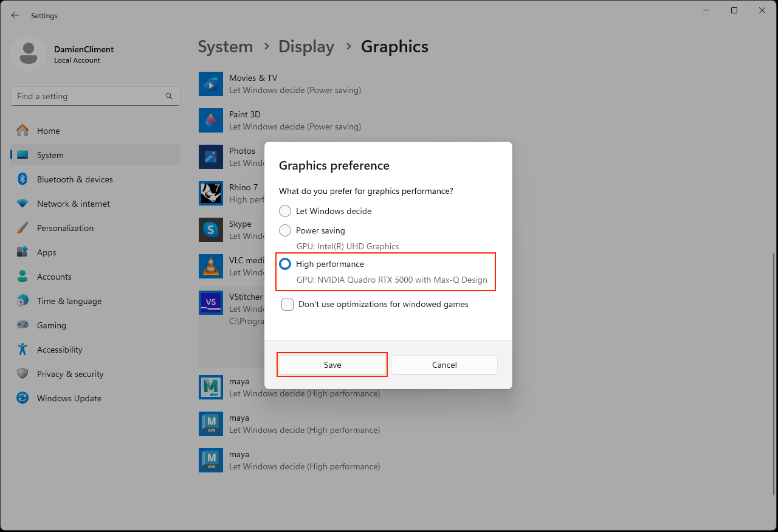Focus the Find a setting search box

pyautogui.click(x=95, y=96)
